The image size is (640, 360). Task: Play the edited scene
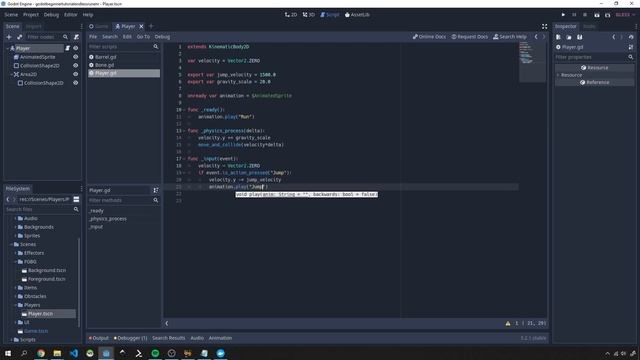point(597,15)
